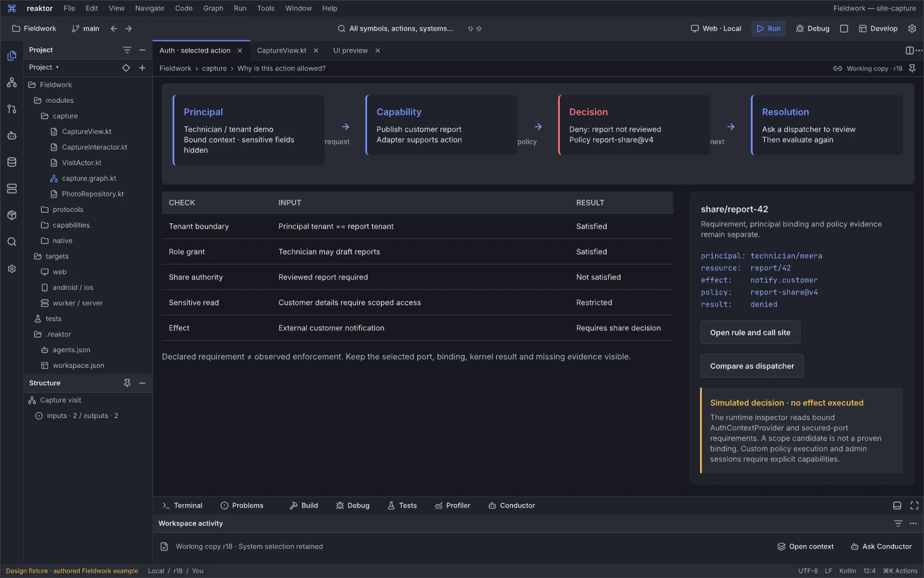Open the main branch selector
Viewport: 924px width, 578px height.
pos(85,28)
